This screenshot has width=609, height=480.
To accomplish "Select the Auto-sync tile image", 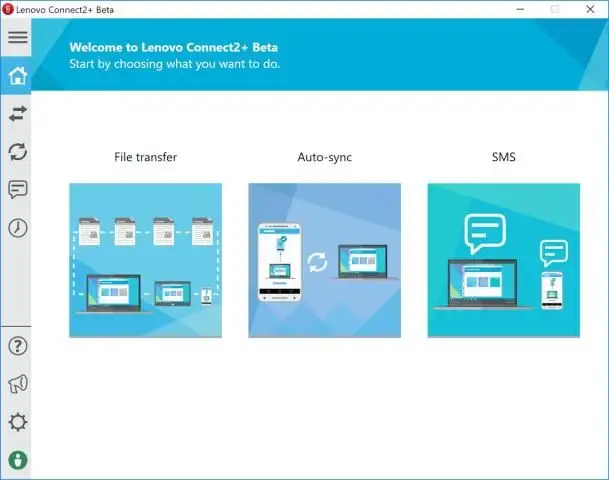I will coord(325,260).
